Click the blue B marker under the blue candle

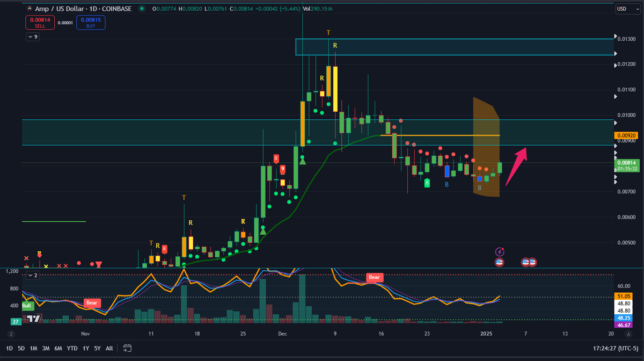point(447,184)
